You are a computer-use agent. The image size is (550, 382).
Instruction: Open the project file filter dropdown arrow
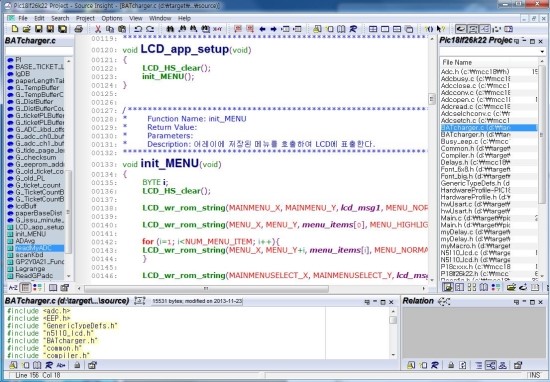(543, 52)
